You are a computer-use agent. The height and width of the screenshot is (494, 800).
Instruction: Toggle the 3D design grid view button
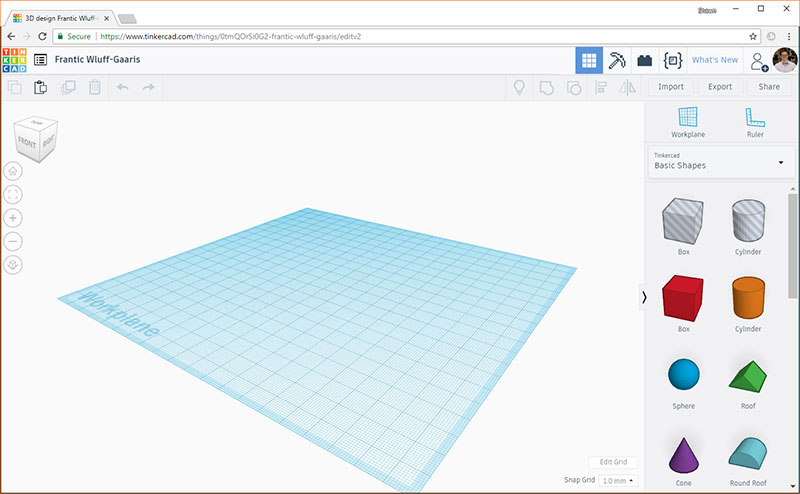[589, 60]
